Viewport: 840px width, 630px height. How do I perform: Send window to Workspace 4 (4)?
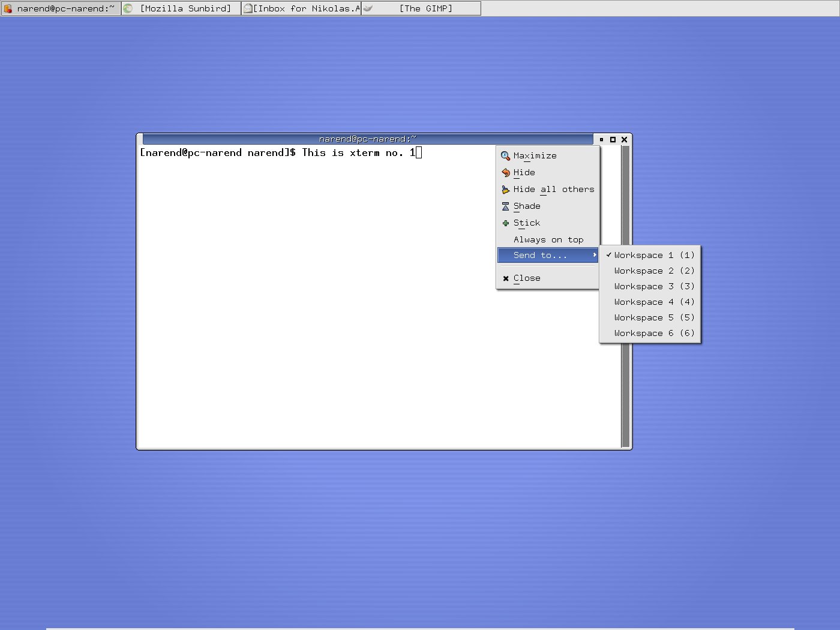pos(653,302)
